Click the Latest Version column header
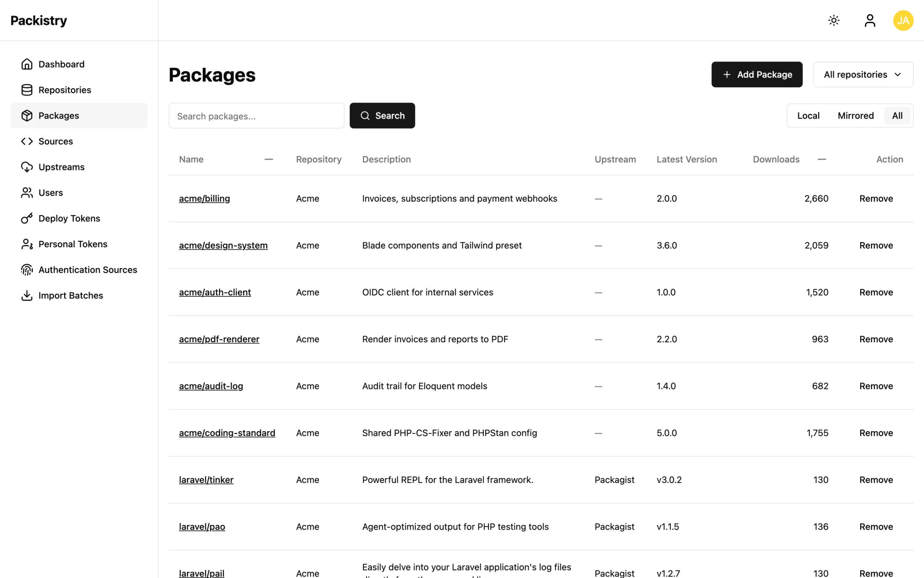Screen dimensions: 924x578 click(687, 159)
